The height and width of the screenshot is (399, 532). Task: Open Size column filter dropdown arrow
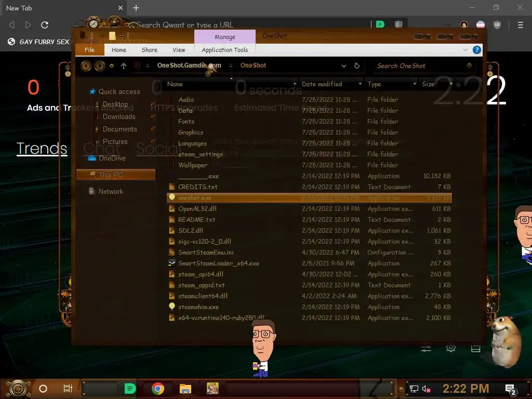point(451,84)
